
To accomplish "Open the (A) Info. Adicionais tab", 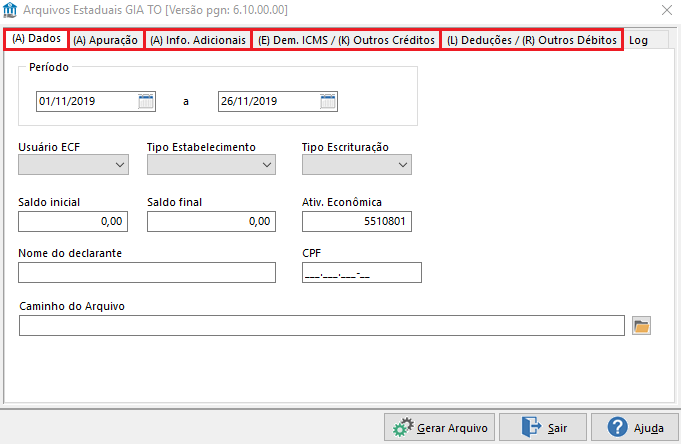I will point(198,40).
